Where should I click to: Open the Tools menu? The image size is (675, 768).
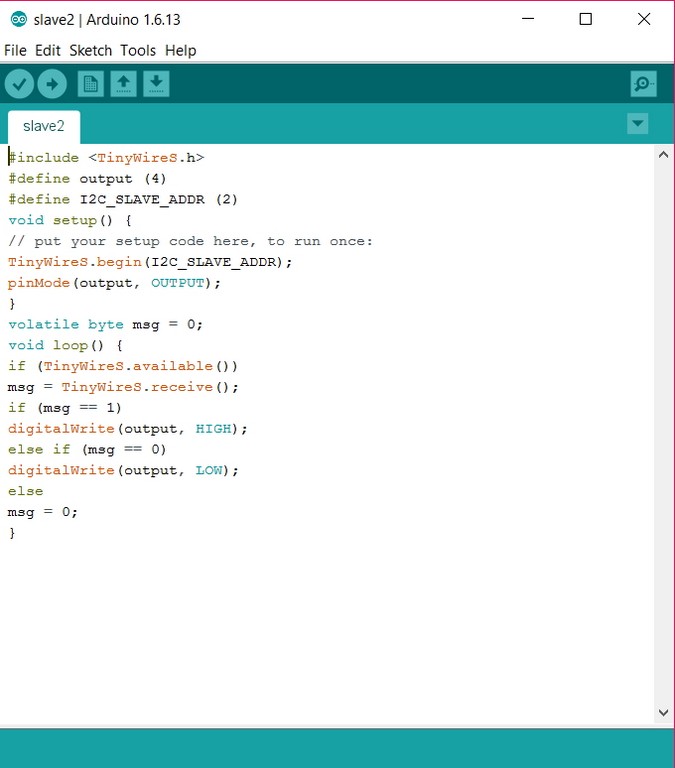[x=138, y=50]
